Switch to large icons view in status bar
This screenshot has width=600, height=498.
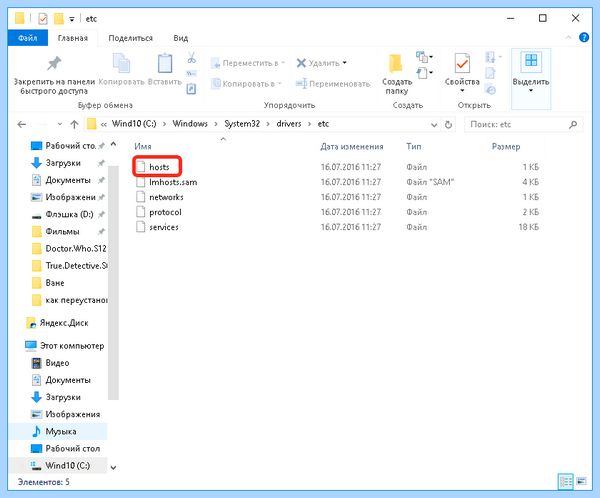pyautogui.click(x=581, y=482)
